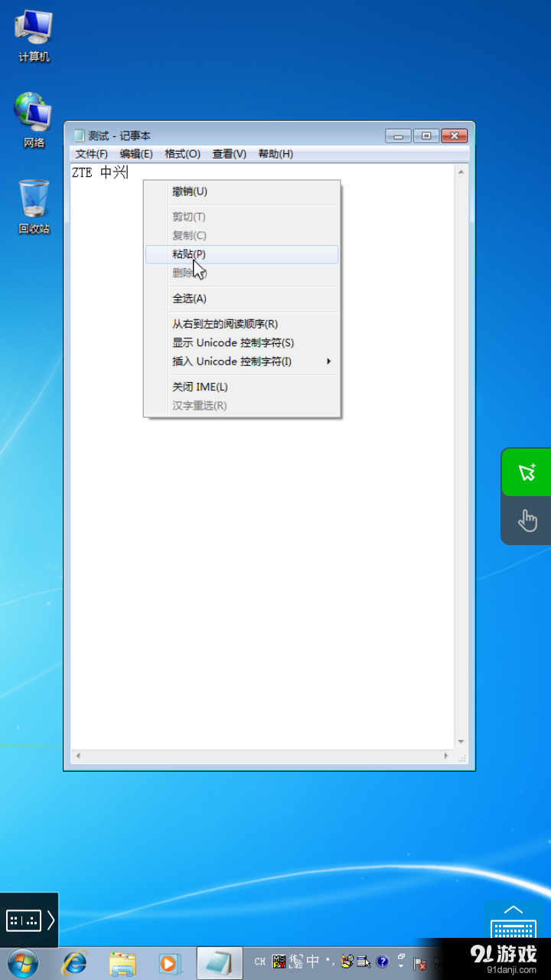
Task: Open the 编辑(E) menu
Action: coord(136,154)
